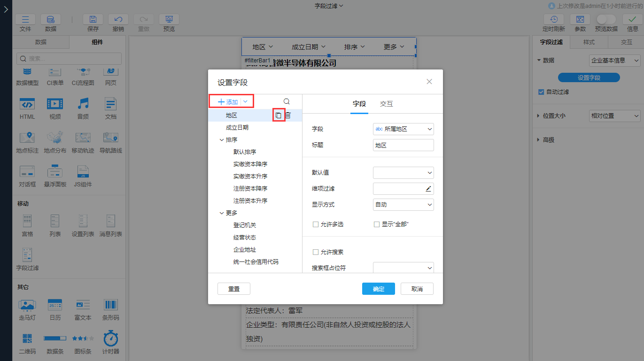Collapse the 排序 group in the field list
This screenshot has height=361, width=644.
tap(222, 139)
